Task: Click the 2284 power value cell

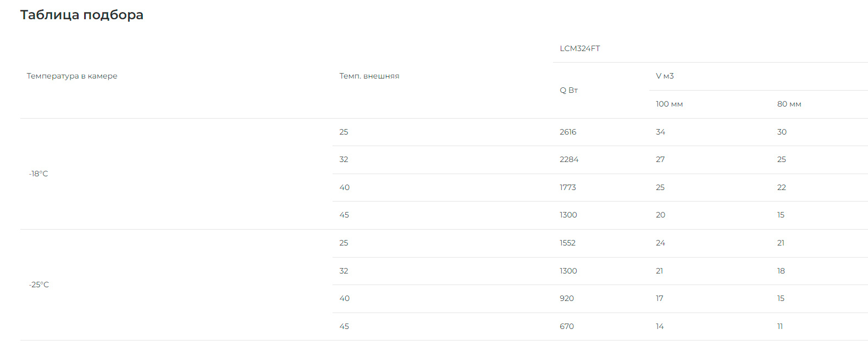Action: [x=569, y=159]
